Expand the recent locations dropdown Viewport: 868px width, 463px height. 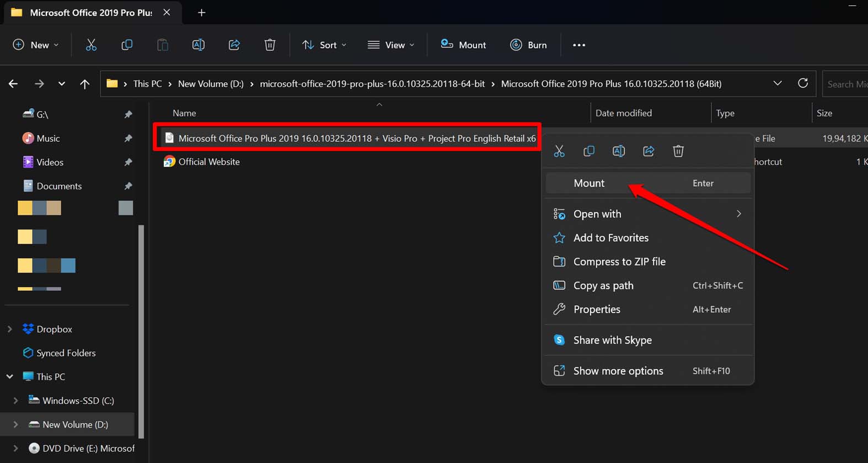coord(62,84)
